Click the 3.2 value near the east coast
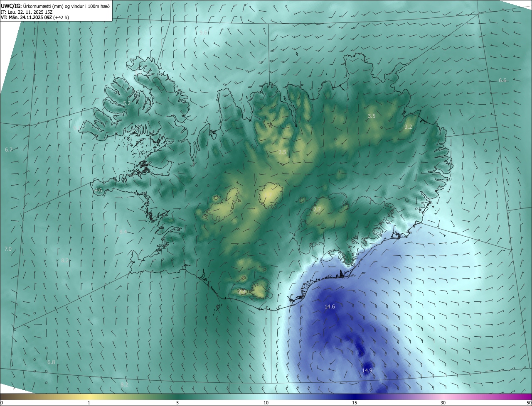This screenshot has height=406, width=532. coord(408,127)
